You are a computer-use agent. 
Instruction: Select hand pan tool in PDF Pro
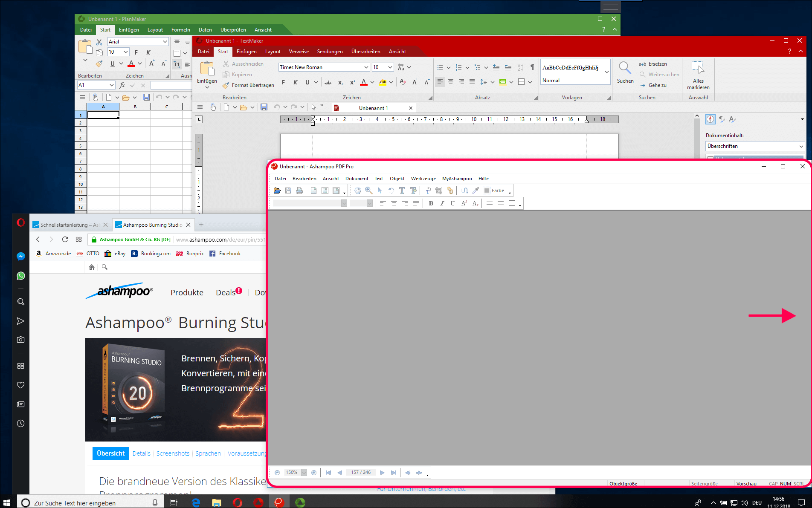[358, 190]
